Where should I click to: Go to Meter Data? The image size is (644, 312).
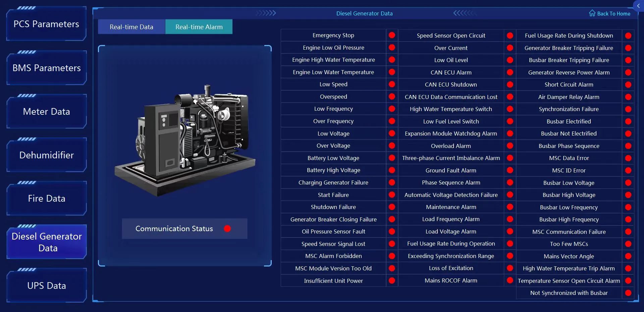[x=46, y=111]
